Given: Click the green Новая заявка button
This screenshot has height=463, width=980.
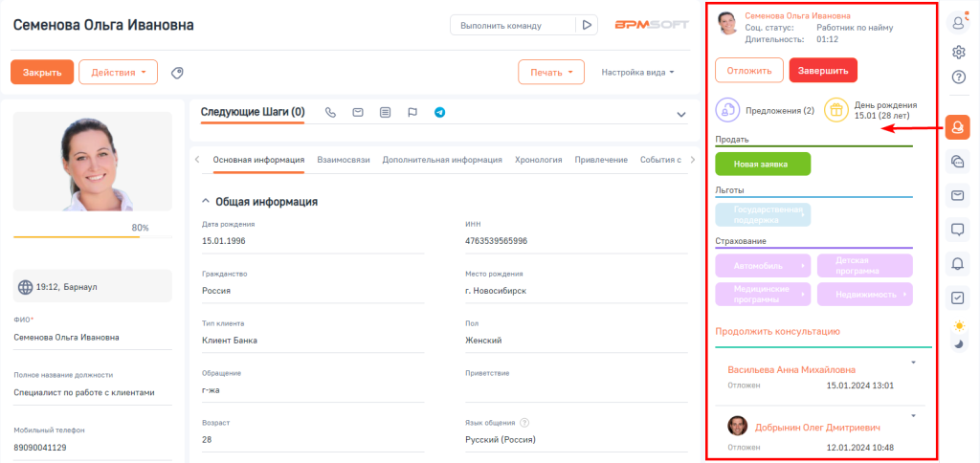Looking at the screenshot, I should [762, 165].
